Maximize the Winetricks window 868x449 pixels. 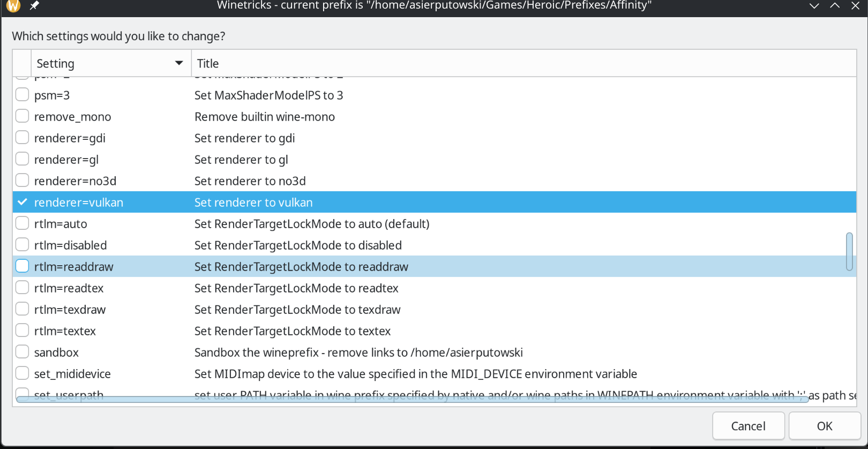point(835,5)
